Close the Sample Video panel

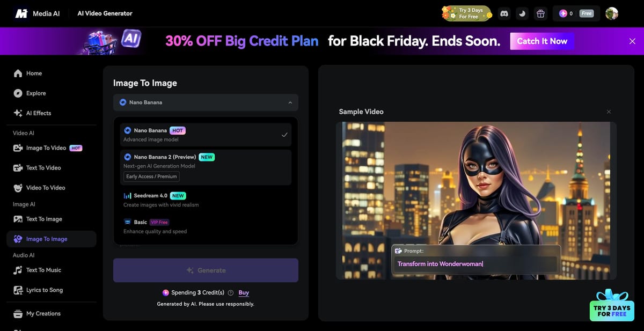pos(609,112)
